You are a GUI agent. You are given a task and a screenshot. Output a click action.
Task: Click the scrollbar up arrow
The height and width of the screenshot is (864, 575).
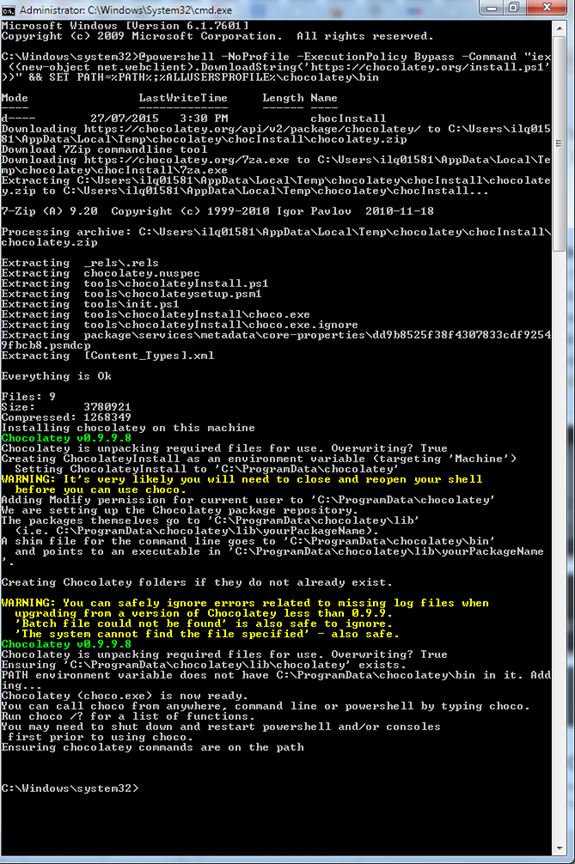[x=559, y=28]
